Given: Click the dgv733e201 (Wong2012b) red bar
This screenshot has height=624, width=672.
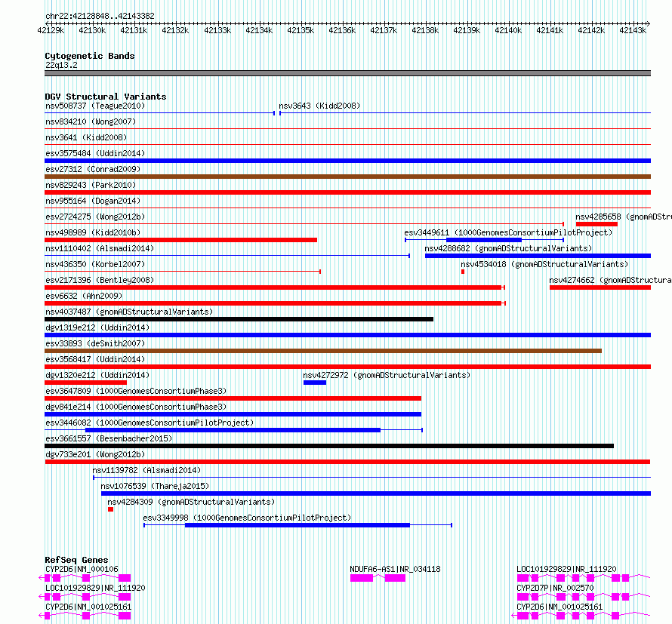Looking at the screenshot, I should [x=347, y=462].
